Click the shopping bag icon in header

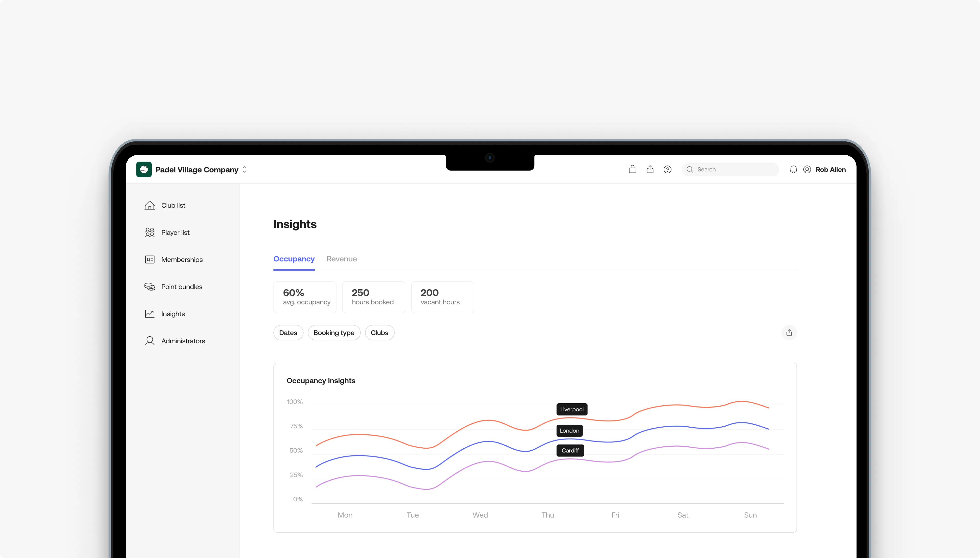click(x=633, y=169)
